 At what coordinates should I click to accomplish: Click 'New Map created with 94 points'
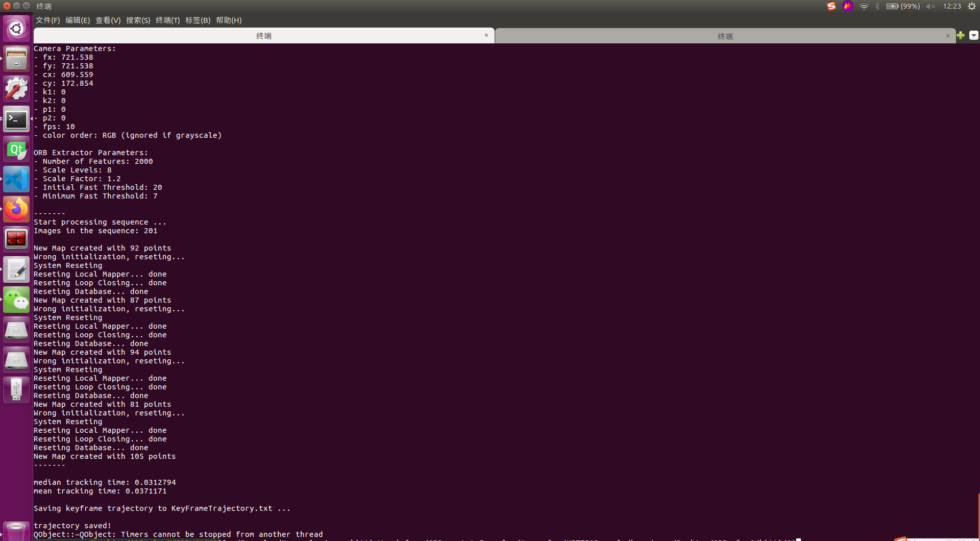103,352
